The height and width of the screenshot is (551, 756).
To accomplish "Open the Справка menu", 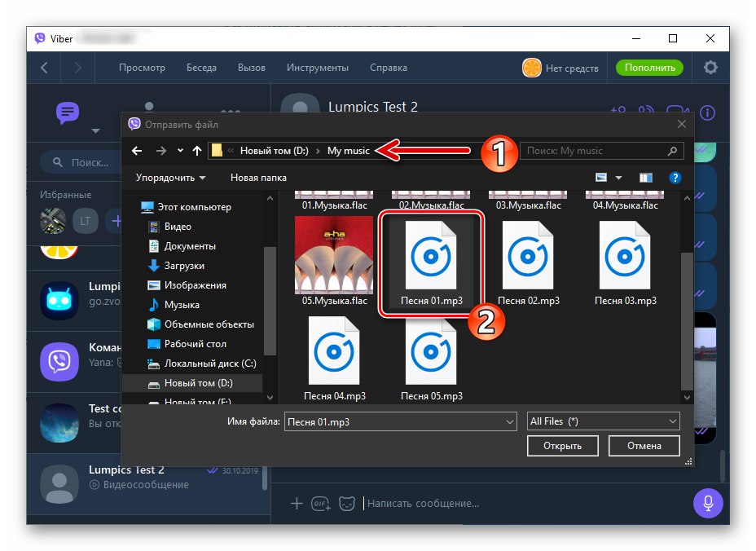I will (x=388, y=68).
